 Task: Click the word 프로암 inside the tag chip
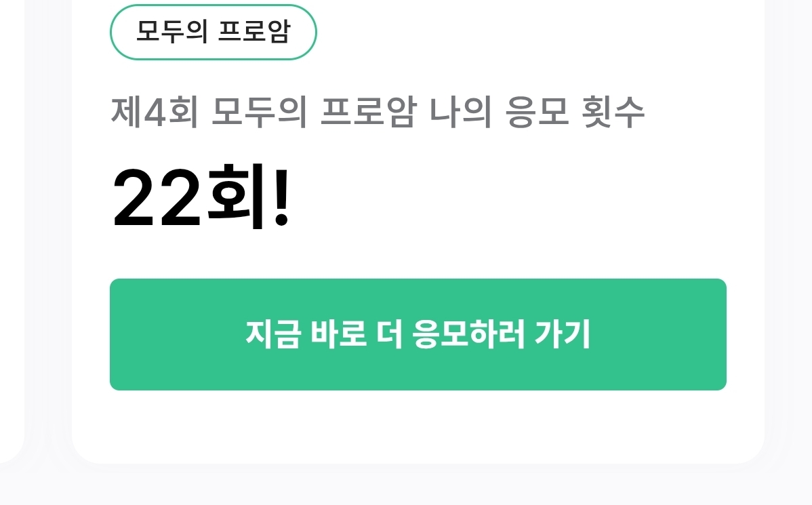click(253, 32)
